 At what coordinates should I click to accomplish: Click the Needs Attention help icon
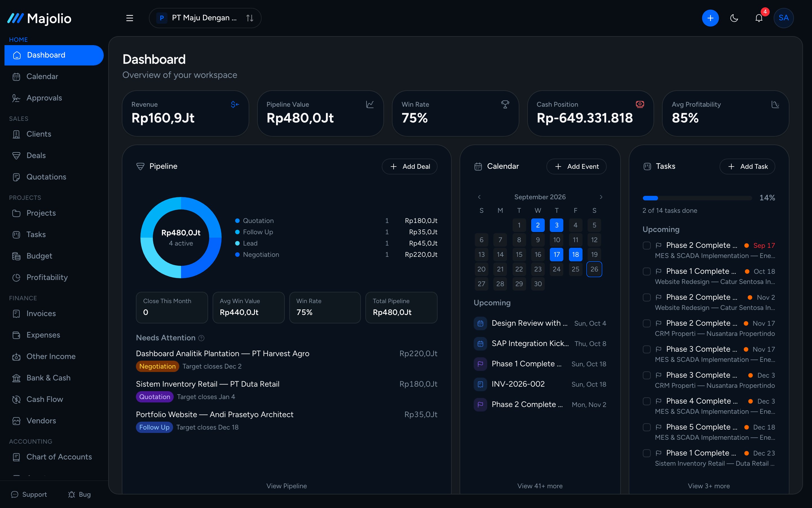[x=201, y=338]
